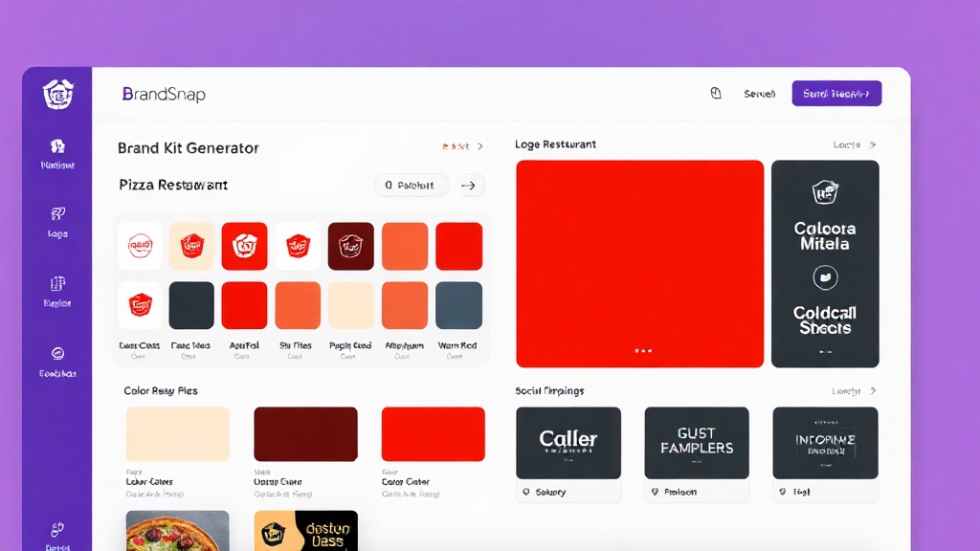This screenshot has width=980, height=551.
Task: Click the Brand Kit Generator heading
Action: [189, 148]
